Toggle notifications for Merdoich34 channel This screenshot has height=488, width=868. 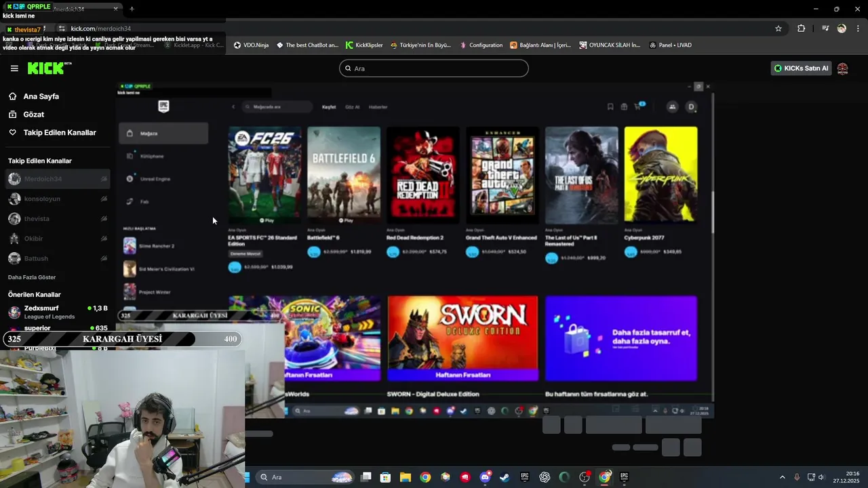click(x=104, y=179)
